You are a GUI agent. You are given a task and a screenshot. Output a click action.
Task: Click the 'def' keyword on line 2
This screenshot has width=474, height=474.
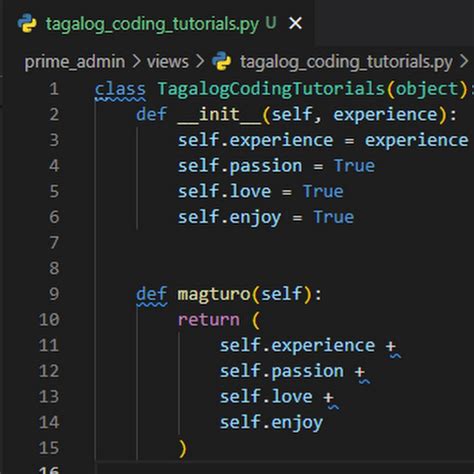[151, 115]
